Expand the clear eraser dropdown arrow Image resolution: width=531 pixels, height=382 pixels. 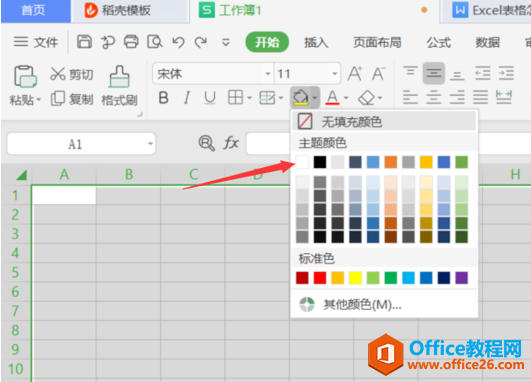pyautogui.click(x=380, y=98)
